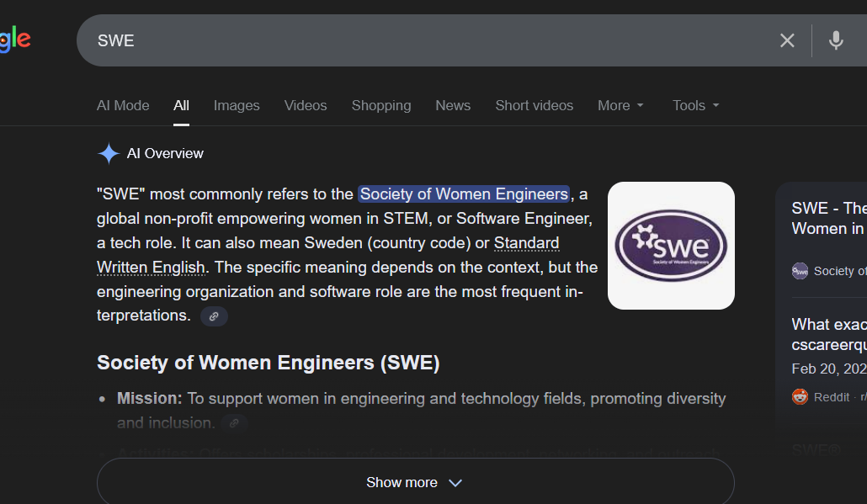
Task: Switch to the Short videos tab
Action: point(535,105)
